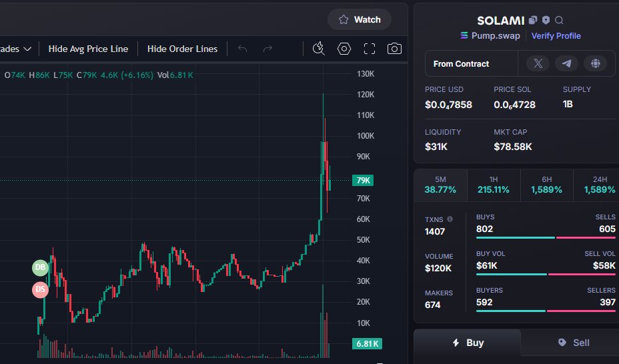Screen dimensions: 619x364
Task: Click the SUPPLY value 1B
Action: point(568,104)
